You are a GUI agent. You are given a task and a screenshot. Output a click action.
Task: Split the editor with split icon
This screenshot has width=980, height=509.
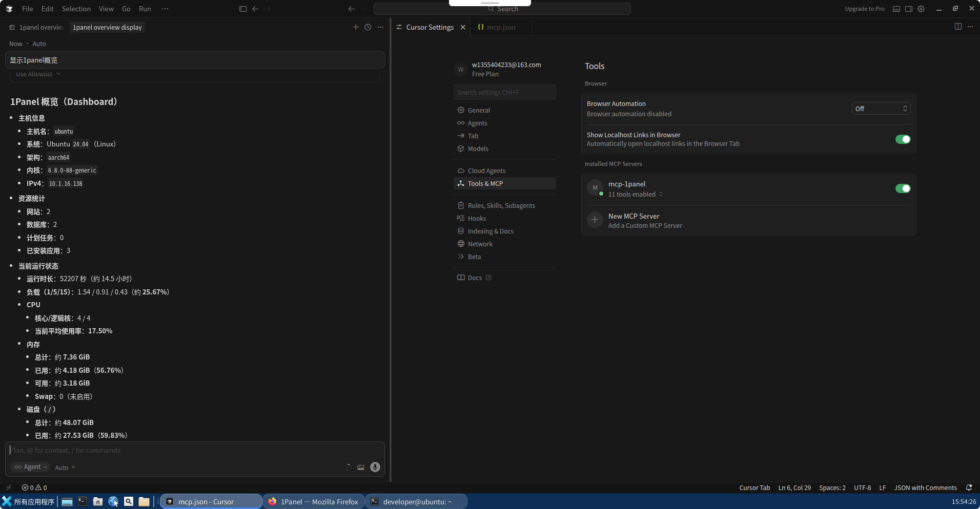coord(958,27)
